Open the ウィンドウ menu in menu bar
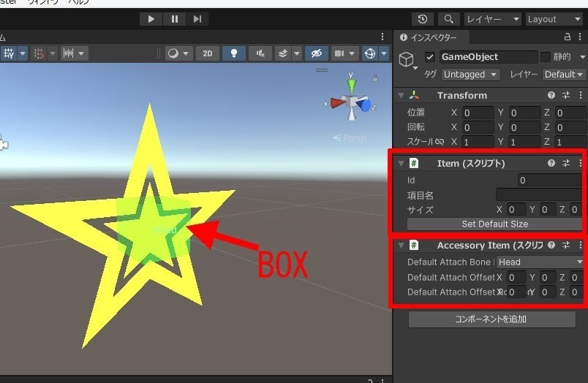The image size is (588, 383). (x=42, y=2)
